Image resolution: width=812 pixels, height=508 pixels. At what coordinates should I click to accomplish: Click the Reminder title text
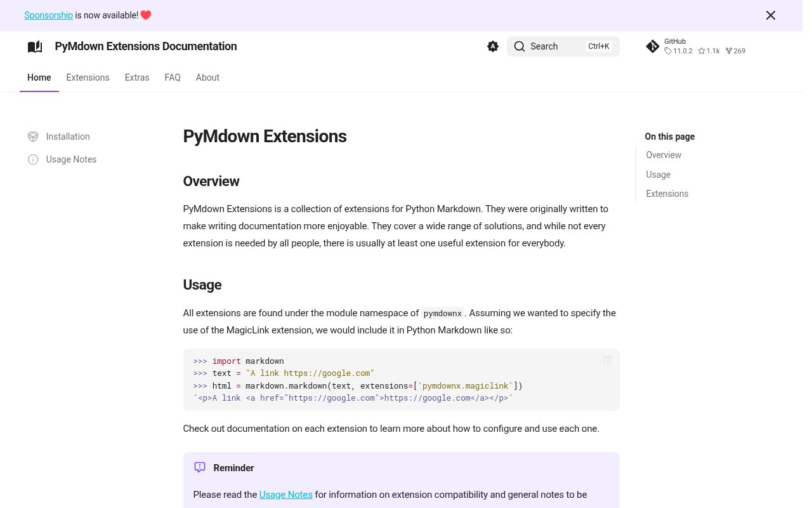point(234,468)
